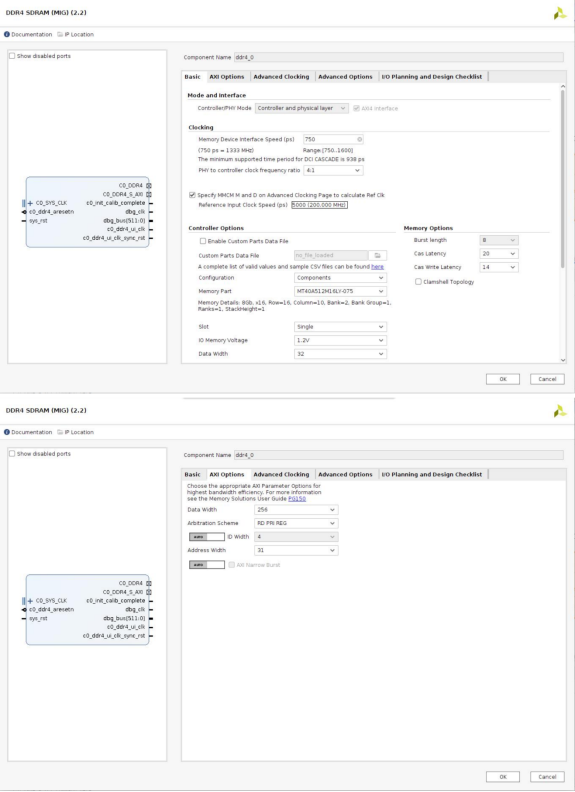Enable Clamshell Topology checkbox

418,282
